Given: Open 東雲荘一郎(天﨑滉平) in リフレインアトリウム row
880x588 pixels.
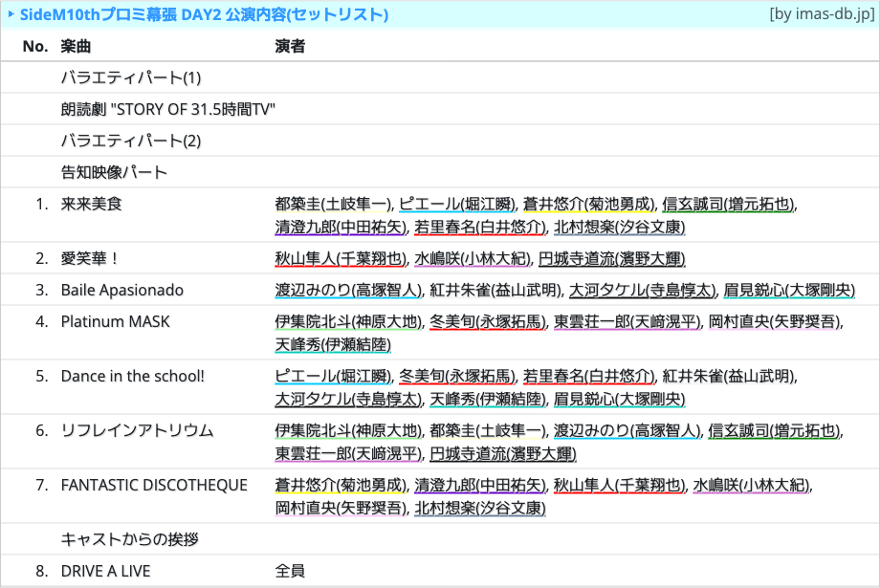Looking at the screenshot, I should [348, 453].
